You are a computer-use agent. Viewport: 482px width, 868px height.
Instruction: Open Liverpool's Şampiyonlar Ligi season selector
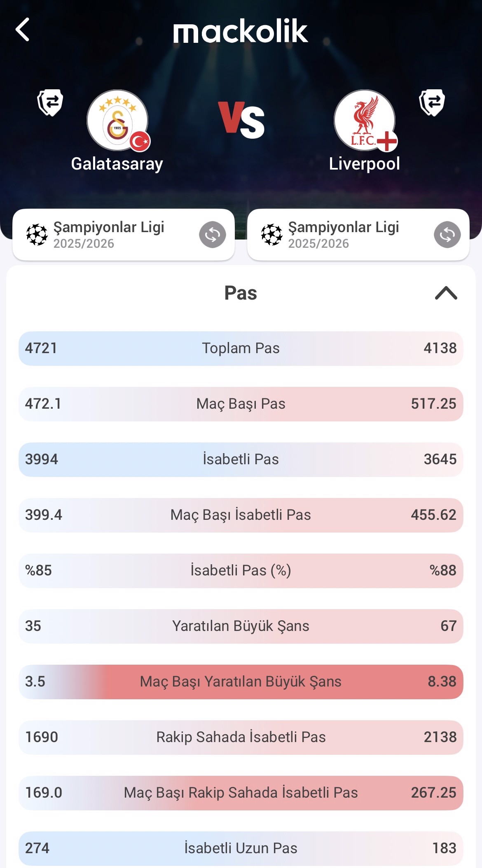click(x=344, y=235)
